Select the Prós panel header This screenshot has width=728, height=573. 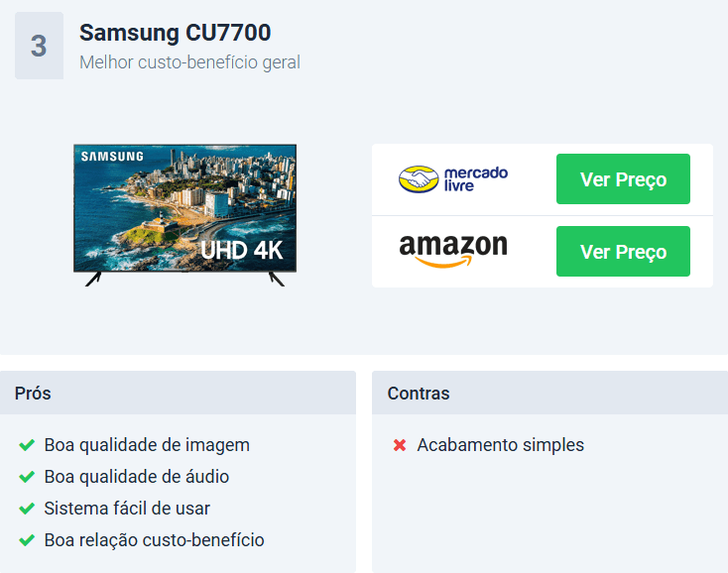click(178, 393)
